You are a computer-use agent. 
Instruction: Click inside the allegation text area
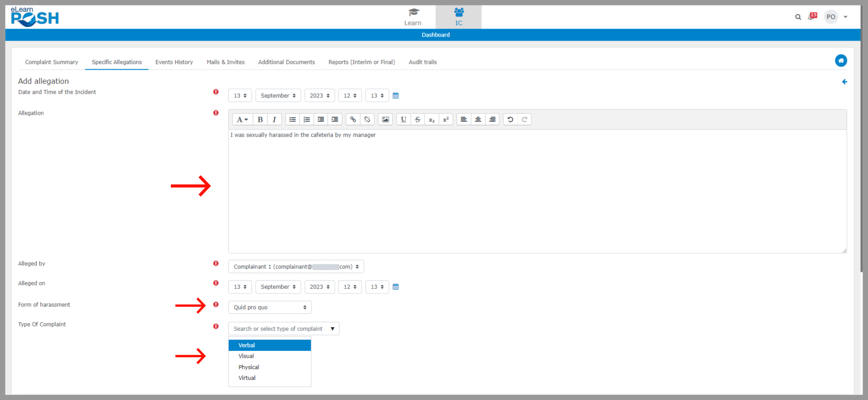[536, 192]
